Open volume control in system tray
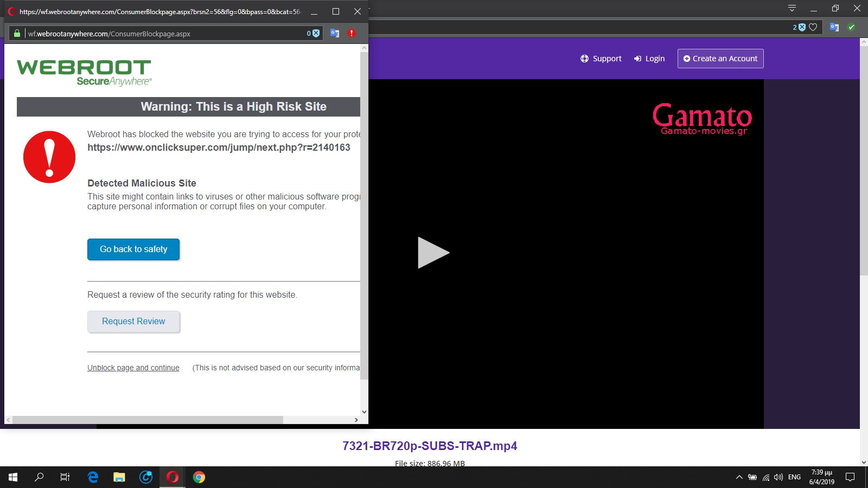The height and width of the screenshot is (488, 868). point(779,477)
